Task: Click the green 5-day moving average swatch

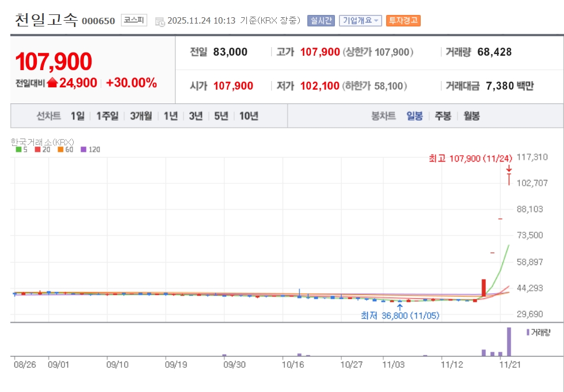Action: pos(18,149)
